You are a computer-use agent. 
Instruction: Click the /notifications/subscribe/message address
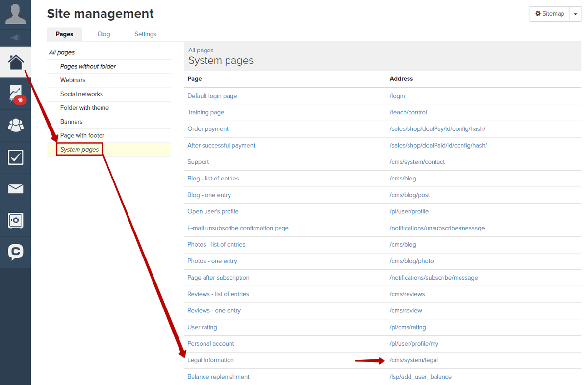coord(434,278)
